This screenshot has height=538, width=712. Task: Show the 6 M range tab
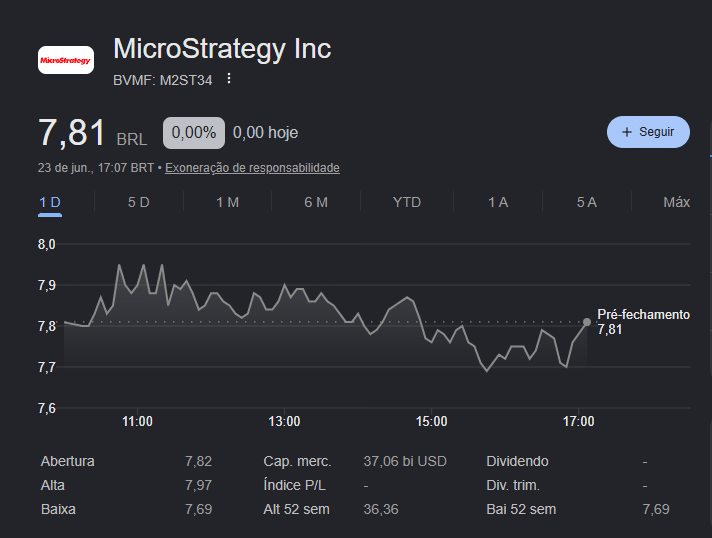click(316, 202)
